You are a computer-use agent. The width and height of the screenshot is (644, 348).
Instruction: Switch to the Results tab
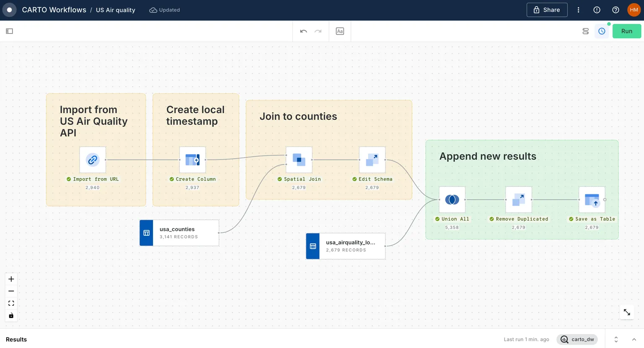pyautogui.click(x=16, y=339)
